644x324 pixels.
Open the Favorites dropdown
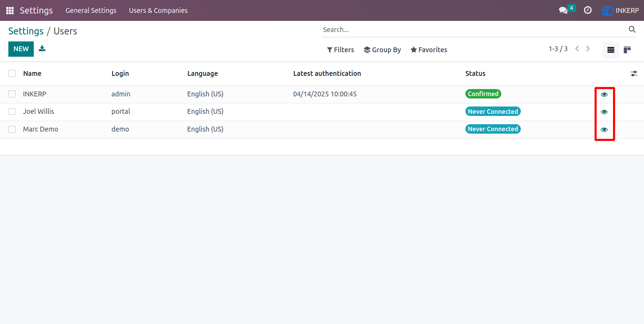coord(429,50)
